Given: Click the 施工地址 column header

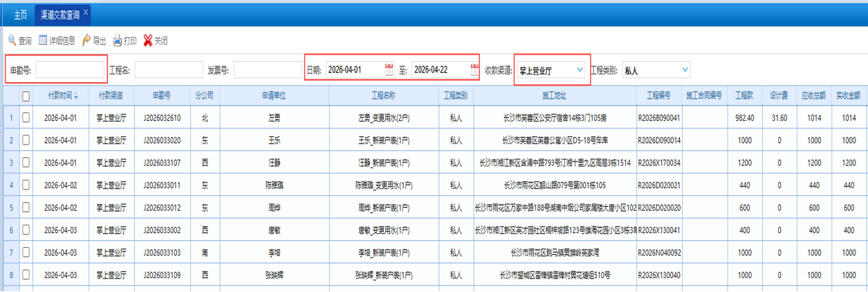Looking at the screenshot, I should point(554,95).
